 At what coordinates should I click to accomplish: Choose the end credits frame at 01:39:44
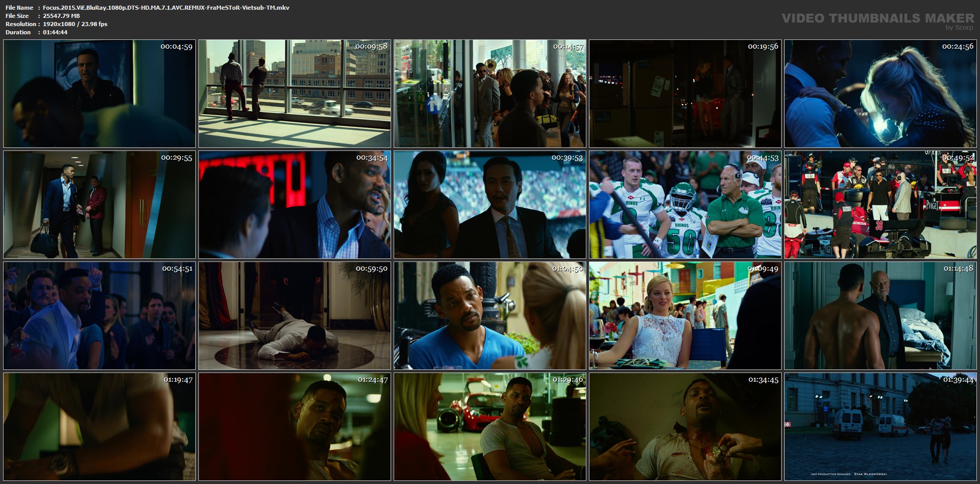(880, 427)
